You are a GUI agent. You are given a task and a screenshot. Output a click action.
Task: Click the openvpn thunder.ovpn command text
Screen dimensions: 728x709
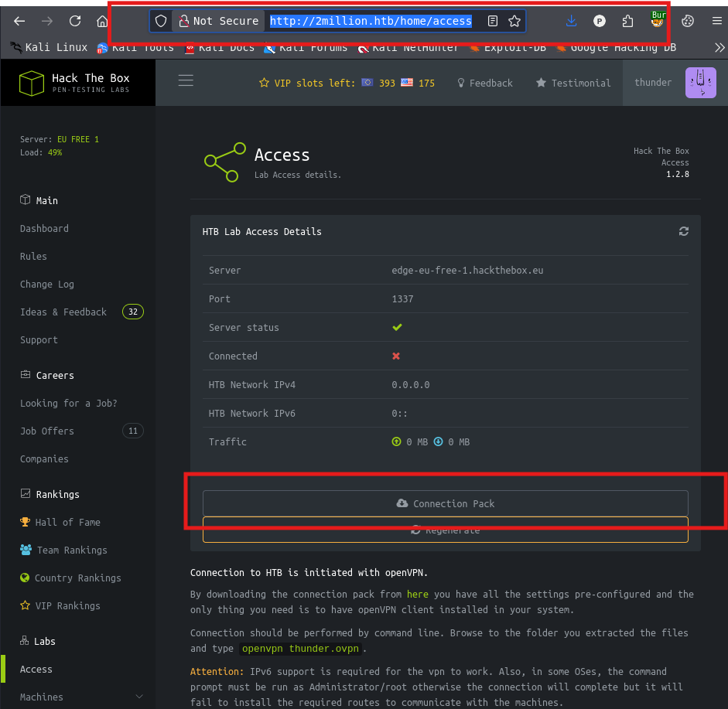(x=300, y=648)
